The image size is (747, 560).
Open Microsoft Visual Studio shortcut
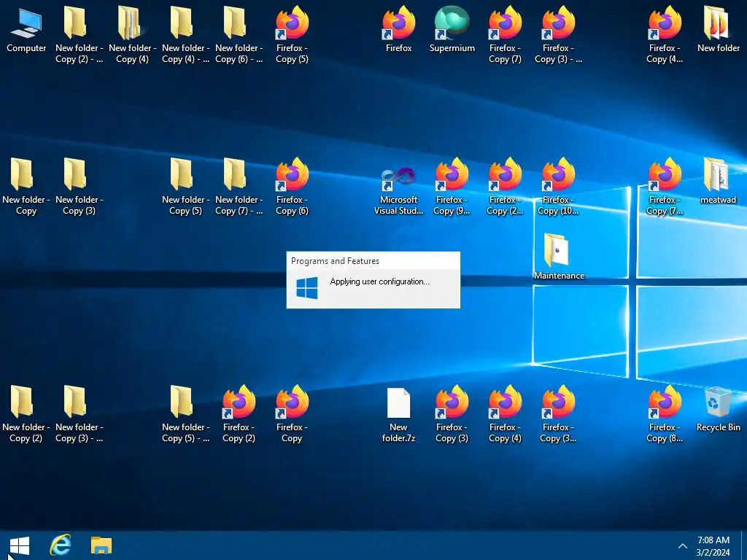[399, 190]
